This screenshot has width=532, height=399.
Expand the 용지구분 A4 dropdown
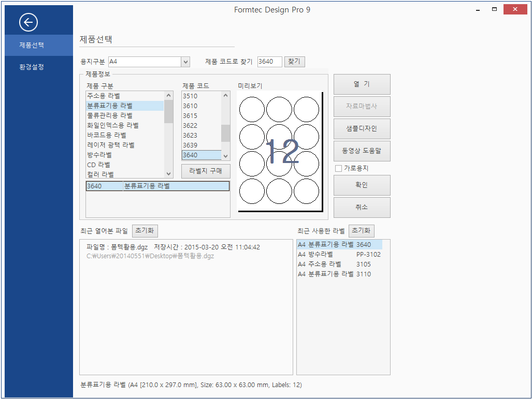[x=185, y=62]
